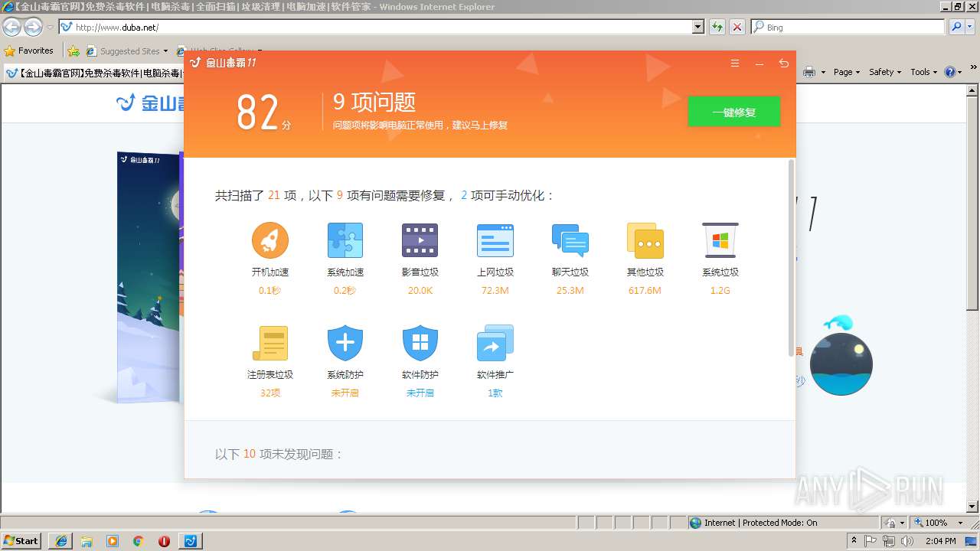Click the Internet Explorer back button
Viewport: 980px width, 551px height.
pyautogui.click(x=12, y=27)
